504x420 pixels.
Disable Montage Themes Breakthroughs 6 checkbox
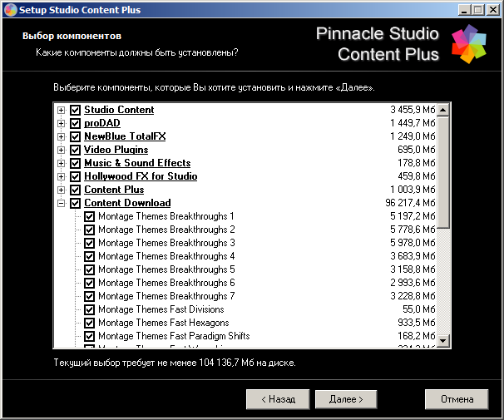click(x=89, y=283)
